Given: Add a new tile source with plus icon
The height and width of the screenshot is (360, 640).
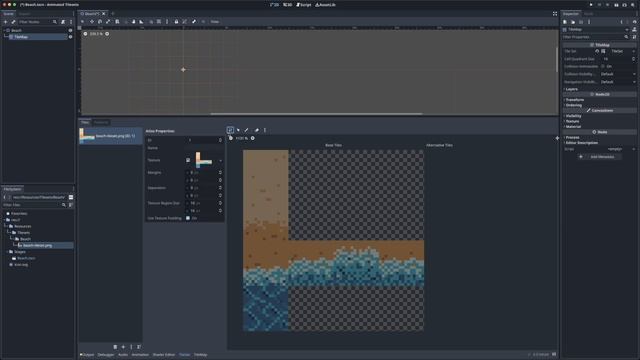Looking at the screenshot, I should tap(123, 347).
